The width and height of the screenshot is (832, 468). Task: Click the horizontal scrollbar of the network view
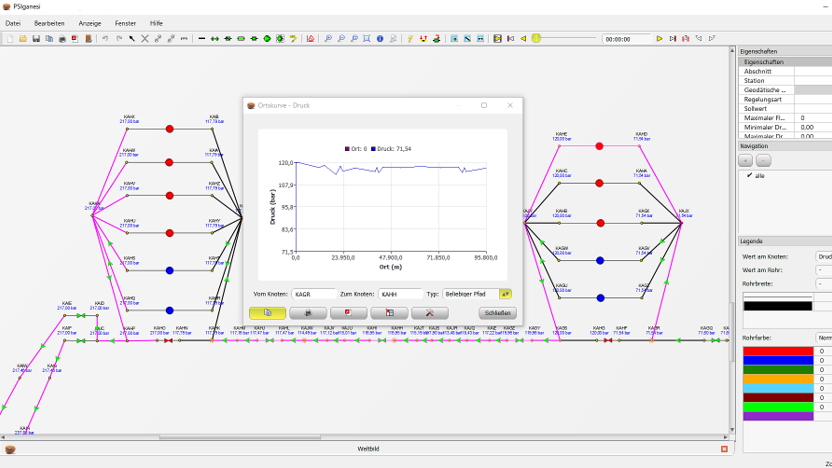pos(240,437)
